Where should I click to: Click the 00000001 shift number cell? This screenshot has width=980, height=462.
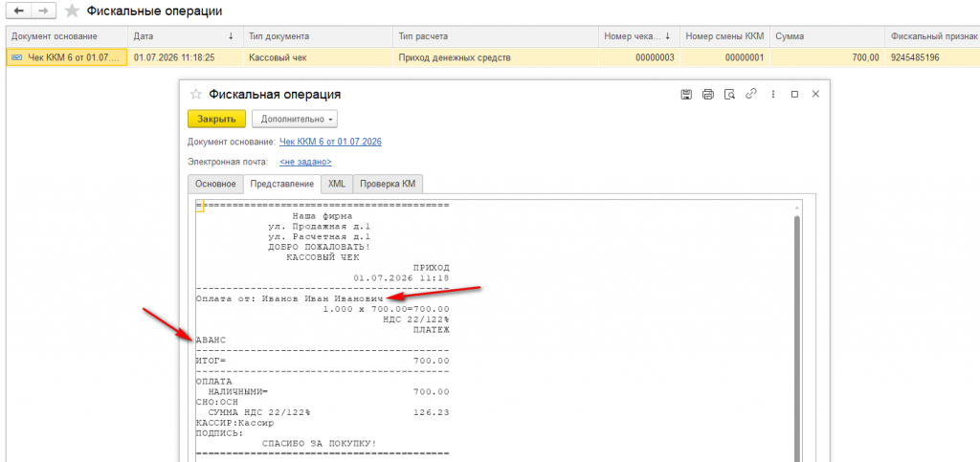724,57
